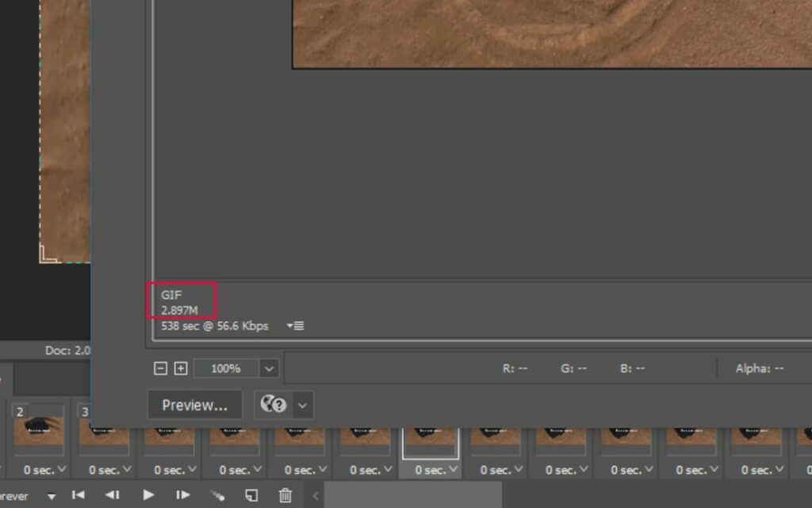The image size is (812, 508).
Task: Expand the browser selection dropdown arrow
Action: click(302, 405)
